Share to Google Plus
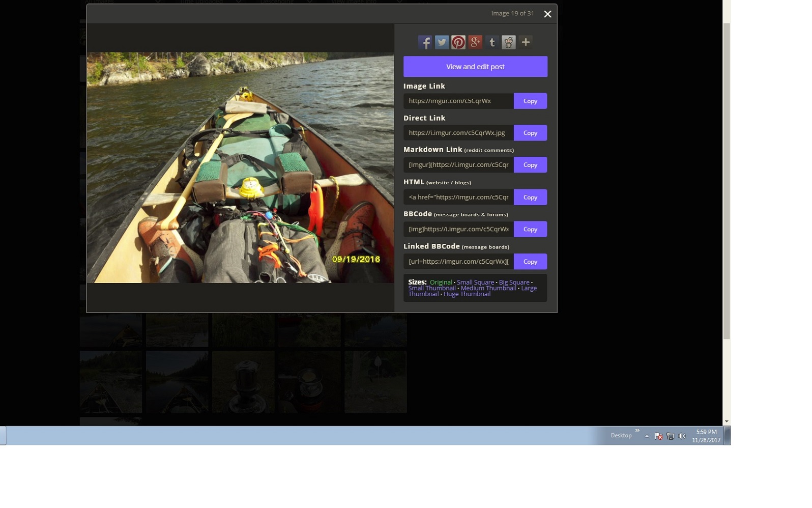Viewport: 812px width, 508px height. 475,42
